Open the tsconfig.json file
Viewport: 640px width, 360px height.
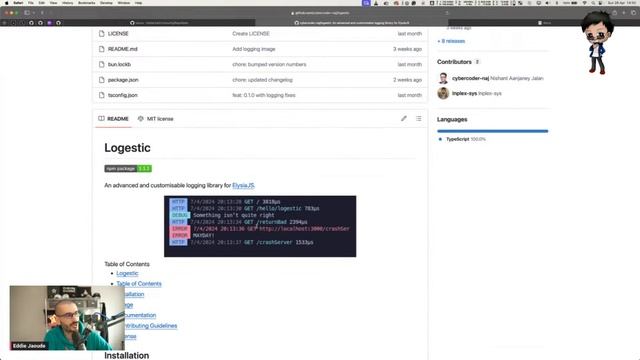pos(122,95)
